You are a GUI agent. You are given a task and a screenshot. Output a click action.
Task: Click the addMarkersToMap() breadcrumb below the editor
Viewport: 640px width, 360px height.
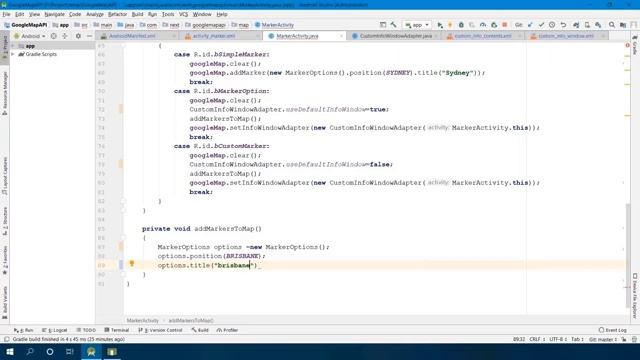tap(191, 321)
